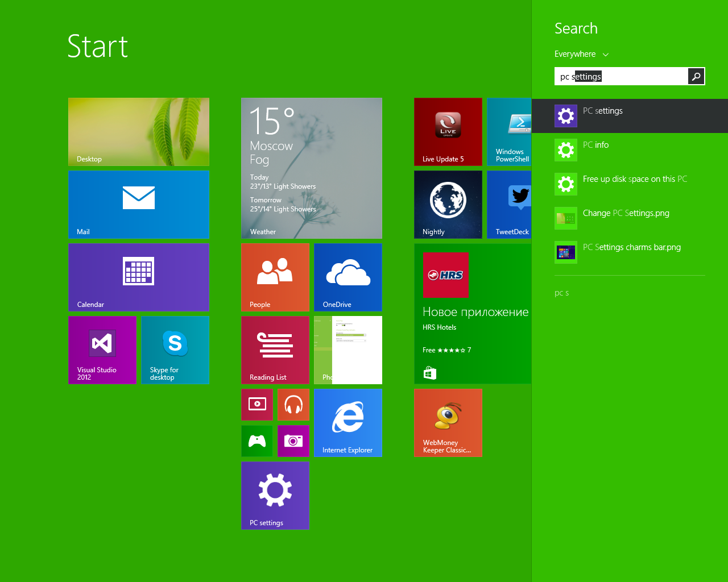Image resolution: width=728 pixels, height=582 pixels.
Task: Expand the Everywhere search scope dropdown
Action: [582, 54]
